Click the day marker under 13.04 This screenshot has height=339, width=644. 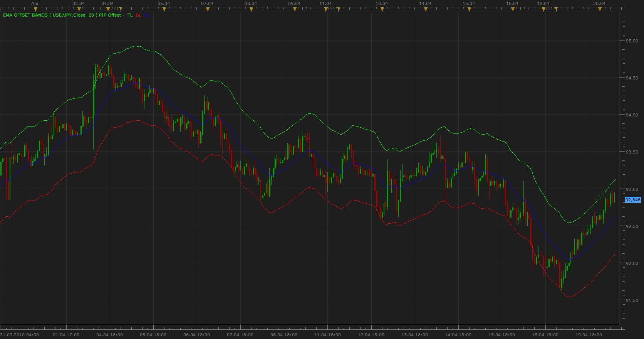tap(382, 9)
